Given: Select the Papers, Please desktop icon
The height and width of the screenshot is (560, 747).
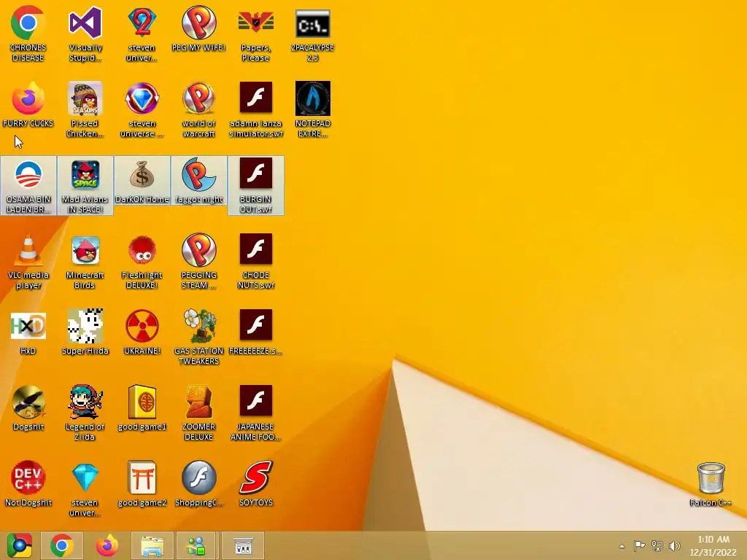Looking at the screenshot, I should pyautogui.click(x=256, y=34).
